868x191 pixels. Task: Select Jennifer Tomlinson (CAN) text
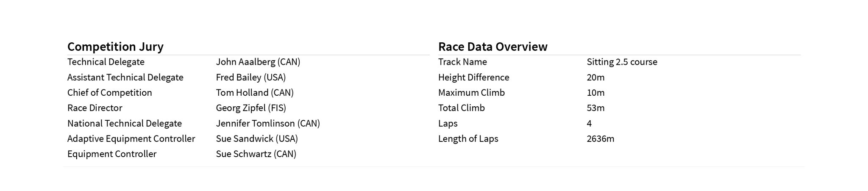pyautogui.click(x=267, y=124)
